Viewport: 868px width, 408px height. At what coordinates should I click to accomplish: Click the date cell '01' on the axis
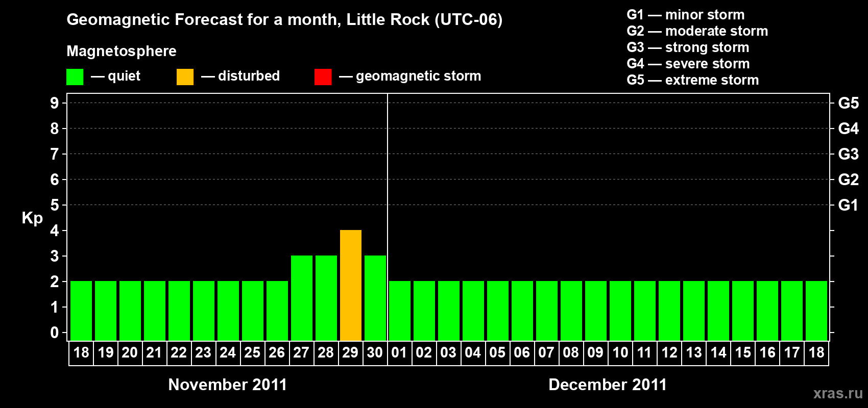click(x=400, y=353)
